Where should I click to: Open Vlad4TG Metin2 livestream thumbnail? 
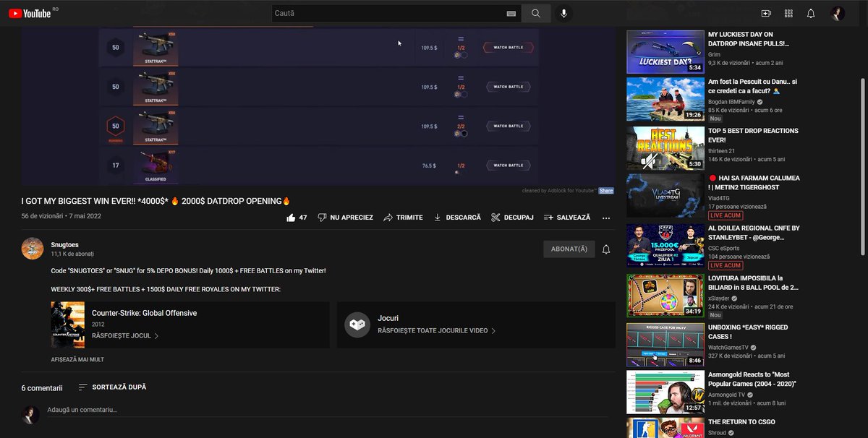(x=665, y=196)
